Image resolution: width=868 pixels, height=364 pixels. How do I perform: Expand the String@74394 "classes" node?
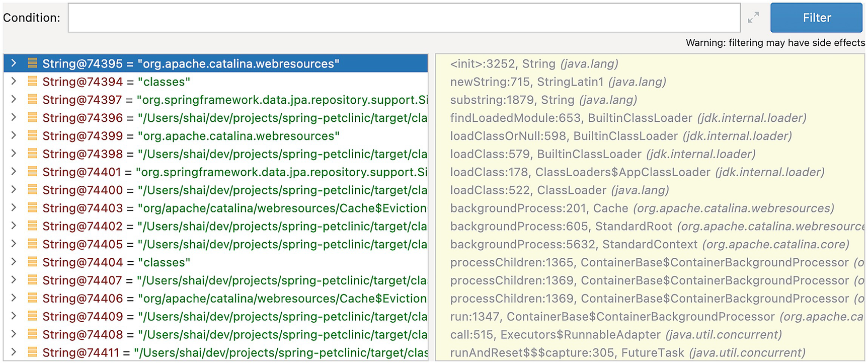(14, 82)
